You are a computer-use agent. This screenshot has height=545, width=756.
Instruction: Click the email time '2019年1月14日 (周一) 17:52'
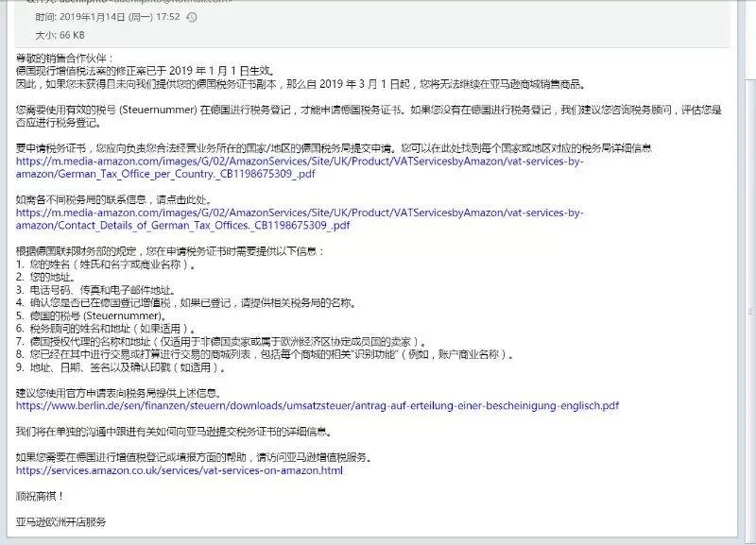[120, 17]
